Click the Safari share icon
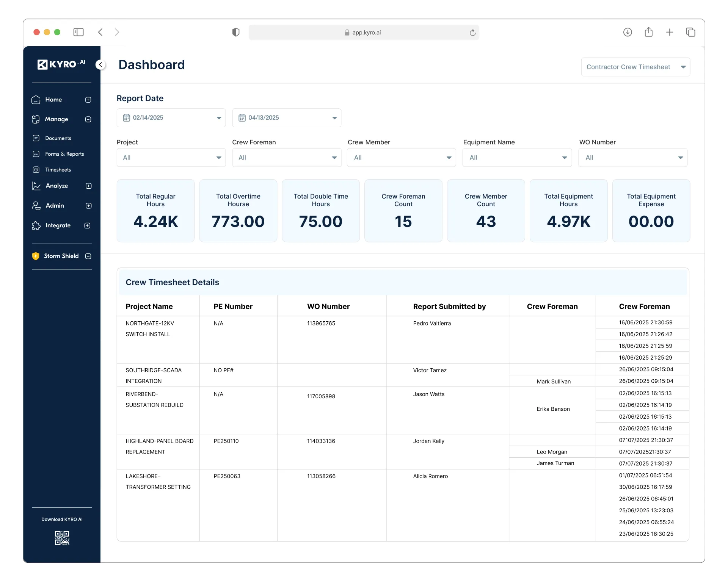 [x=648, y=32]
